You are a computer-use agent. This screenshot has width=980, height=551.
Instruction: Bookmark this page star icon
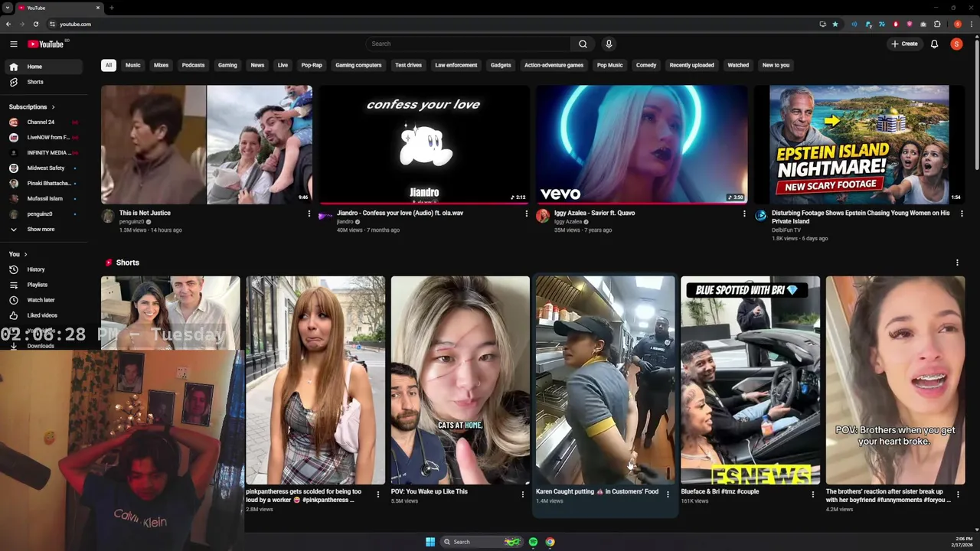[835, 24]
